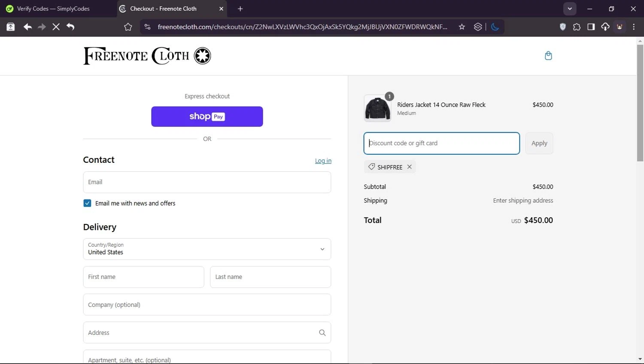
Task: Go back in browser history
Action: click(x=27, y=27)
